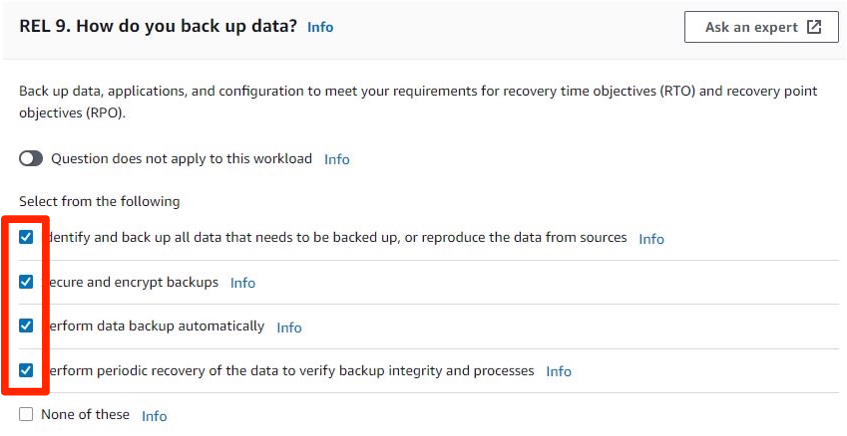Image resolution: width=847 pixels, height=436 pixels.
Task: Open Info for 'Secure and encrypt backups'
Action: point(243,283)
